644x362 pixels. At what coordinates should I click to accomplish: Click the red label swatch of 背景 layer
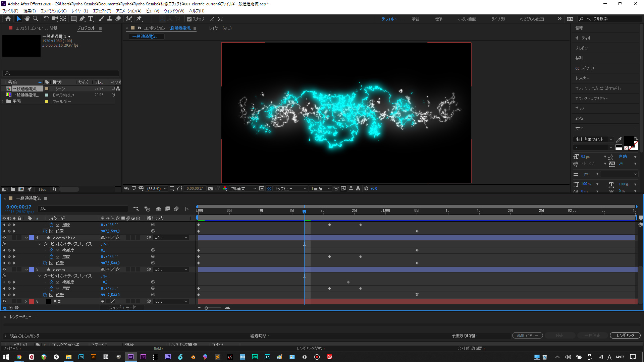(32, 301)
